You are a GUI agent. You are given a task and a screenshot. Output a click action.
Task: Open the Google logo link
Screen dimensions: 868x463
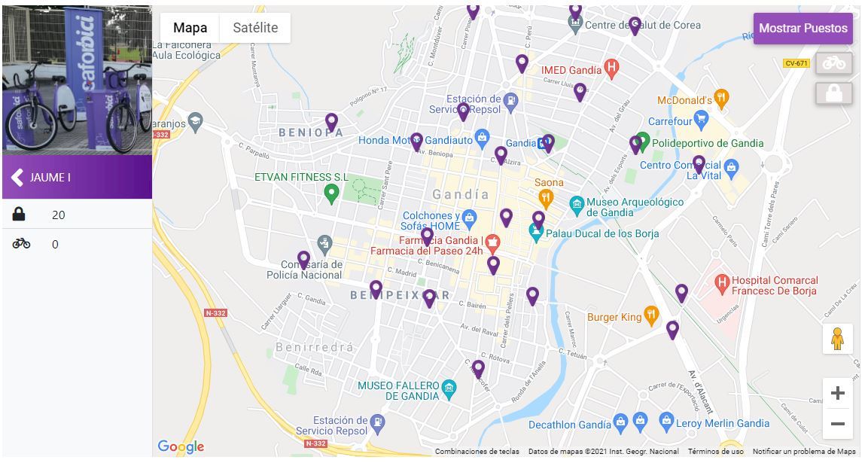pos(181,446)
